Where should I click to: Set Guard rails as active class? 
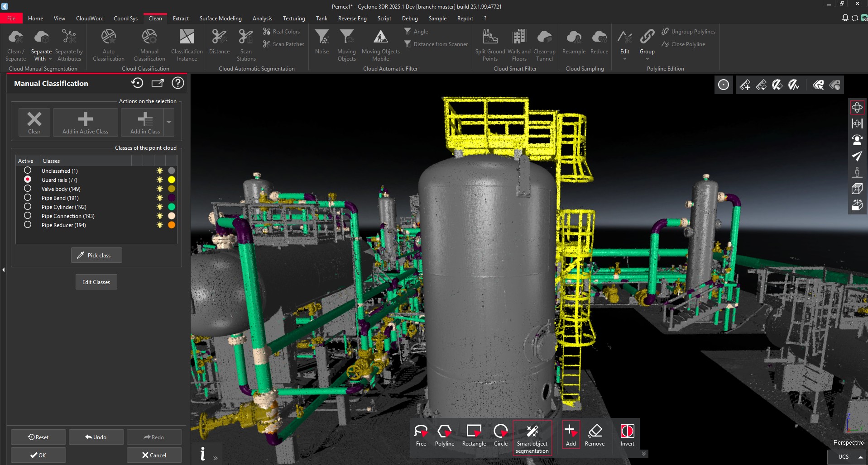28,179
